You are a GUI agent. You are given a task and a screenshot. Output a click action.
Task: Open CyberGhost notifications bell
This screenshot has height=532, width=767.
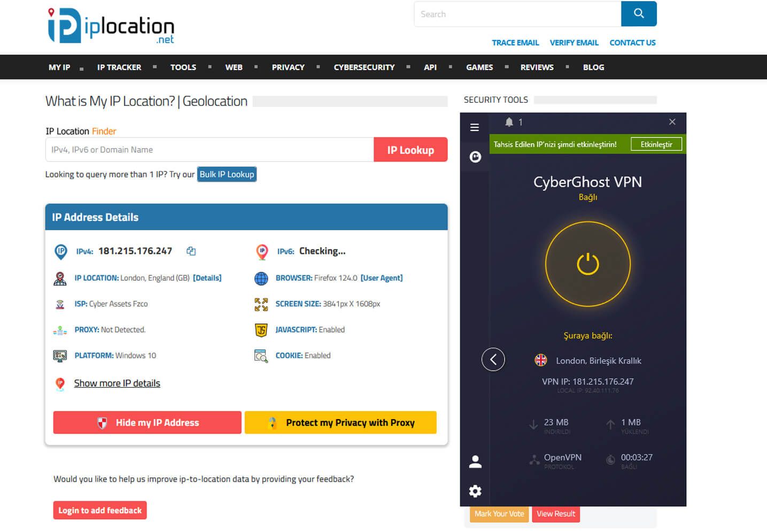(509, 122)
